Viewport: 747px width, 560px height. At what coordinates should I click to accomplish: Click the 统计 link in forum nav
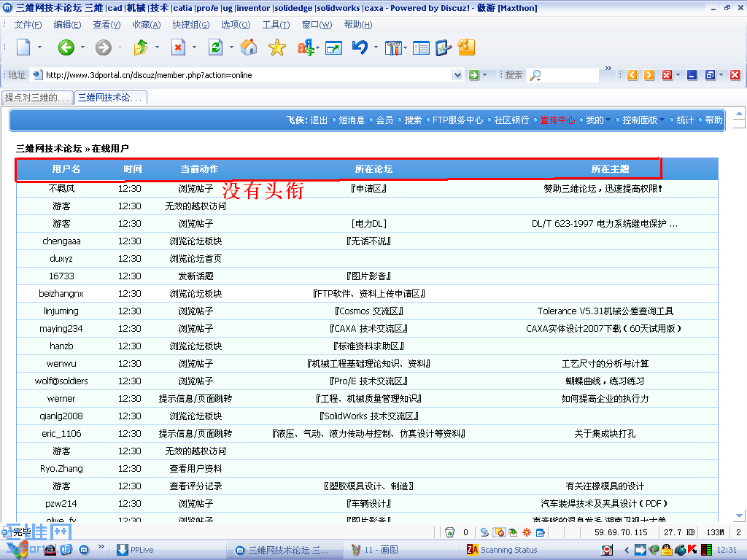(x=685, y=120)
